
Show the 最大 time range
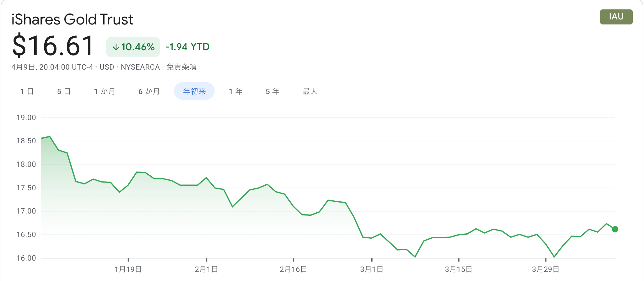(310, 91)
